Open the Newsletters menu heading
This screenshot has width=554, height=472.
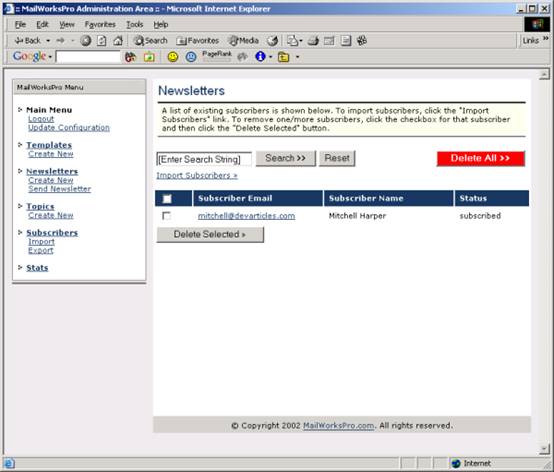tap(52, 171)
